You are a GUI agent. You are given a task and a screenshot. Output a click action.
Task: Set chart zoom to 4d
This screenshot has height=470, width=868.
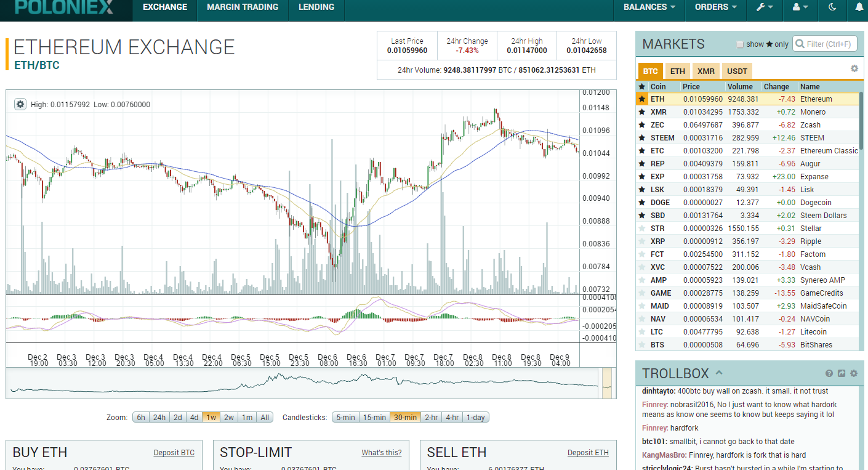[x=194, y=418]
